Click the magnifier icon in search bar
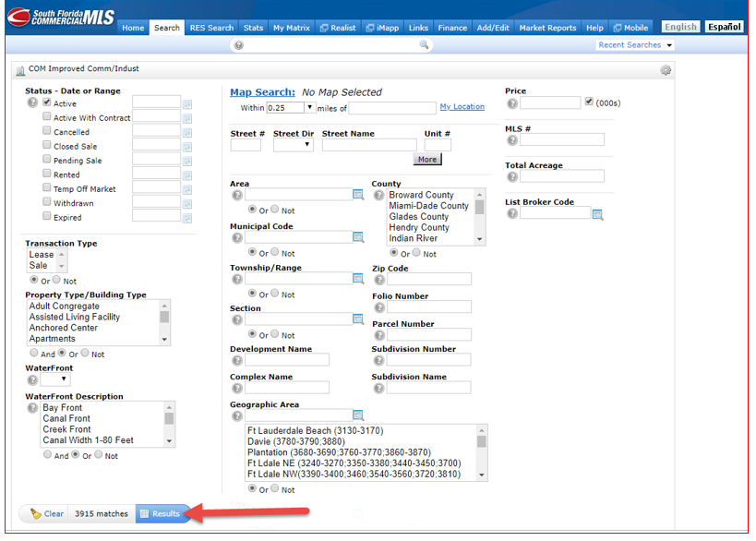Screen dimensions: 756x541 click(x=425, y=44)
